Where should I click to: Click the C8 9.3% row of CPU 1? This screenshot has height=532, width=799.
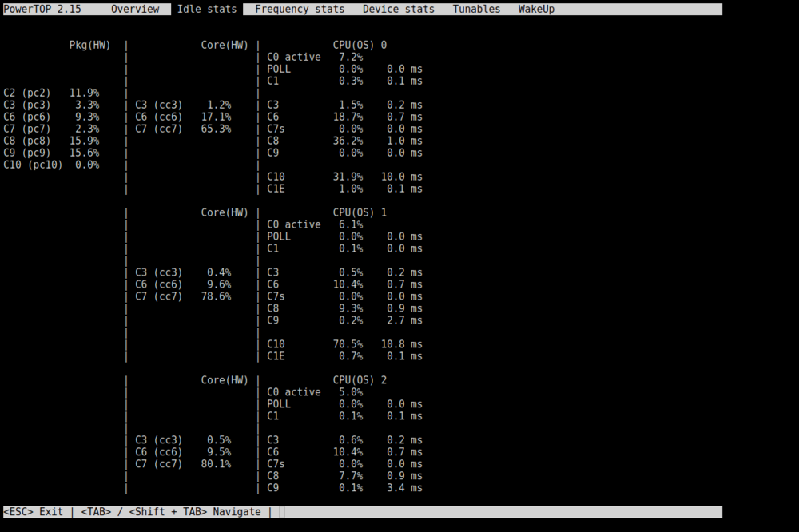(344, 308)
